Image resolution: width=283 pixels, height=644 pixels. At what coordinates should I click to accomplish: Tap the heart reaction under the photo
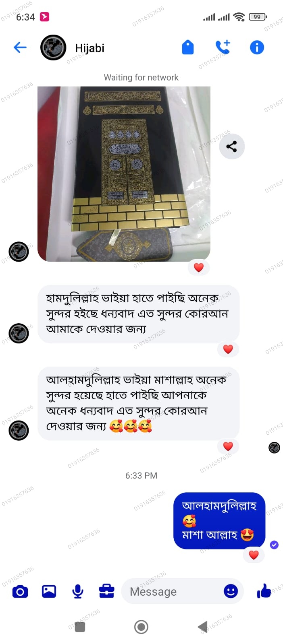point(199,268)
